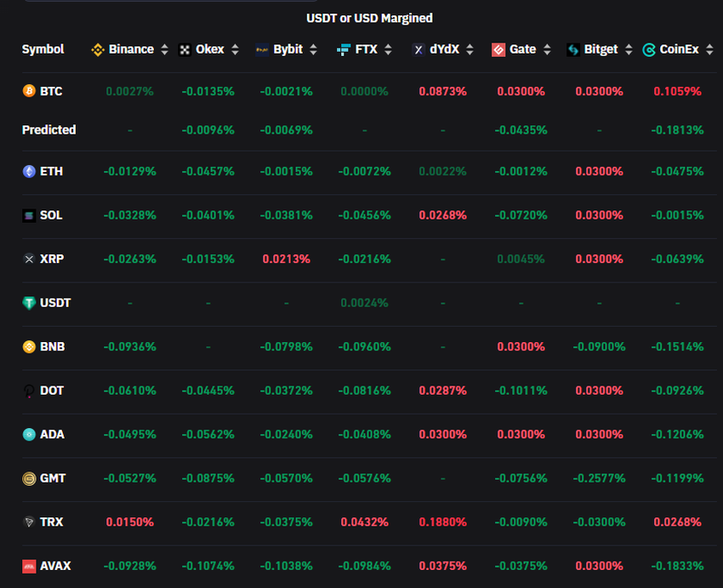Viewport: 723px width, 588px height.
Task: Click the Okex exchange logo icon
Action: point(185,50)
